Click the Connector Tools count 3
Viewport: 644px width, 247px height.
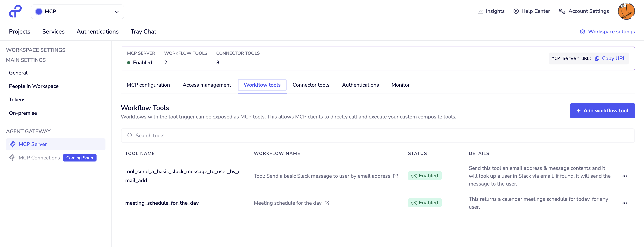coord(217,63)
